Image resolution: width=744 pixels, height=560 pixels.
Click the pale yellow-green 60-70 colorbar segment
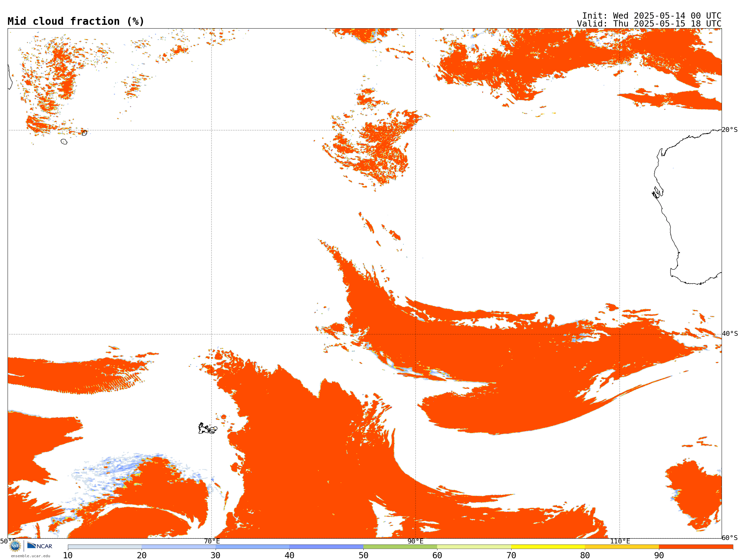tap(474, 547)
